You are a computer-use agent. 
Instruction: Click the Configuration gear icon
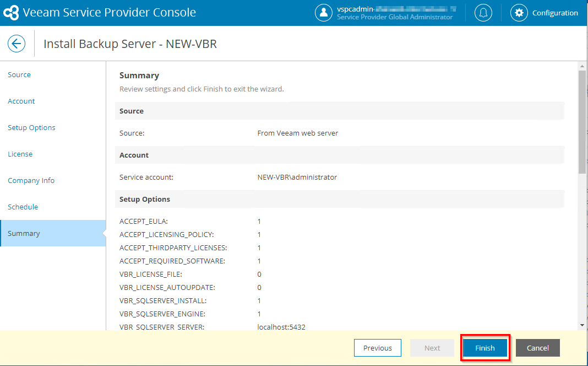(519, 13)
